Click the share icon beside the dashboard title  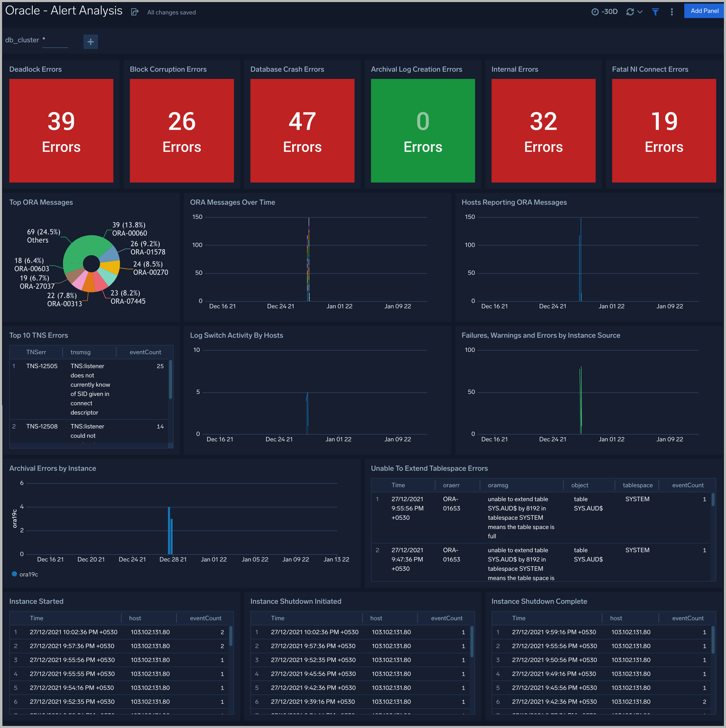tap(135, 12)
